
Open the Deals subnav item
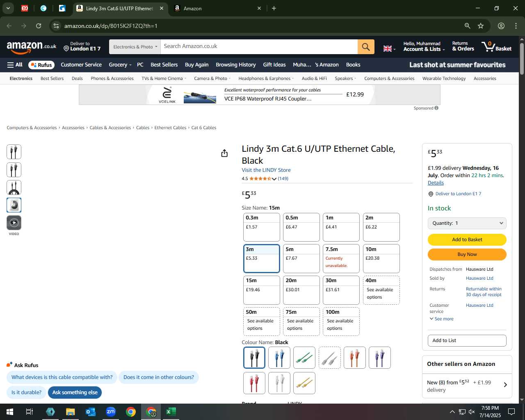[x=77, y=78]
